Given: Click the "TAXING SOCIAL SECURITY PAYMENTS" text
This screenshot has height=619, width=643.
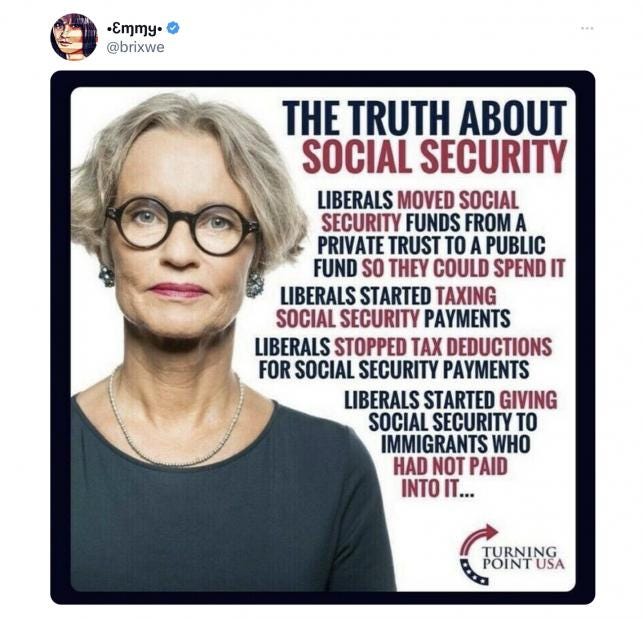Looking at the screenshot, I should coord(393,307).
